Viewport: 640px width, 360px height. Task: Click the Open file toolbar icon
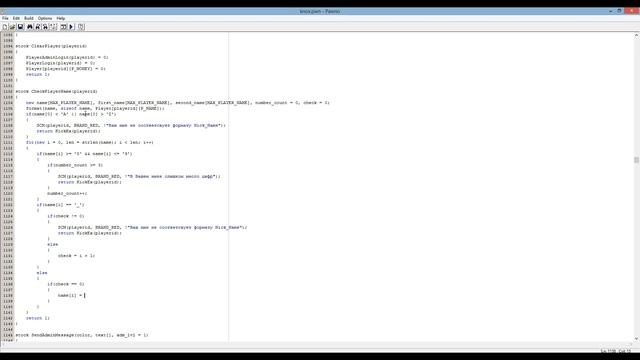click(12, 27)
